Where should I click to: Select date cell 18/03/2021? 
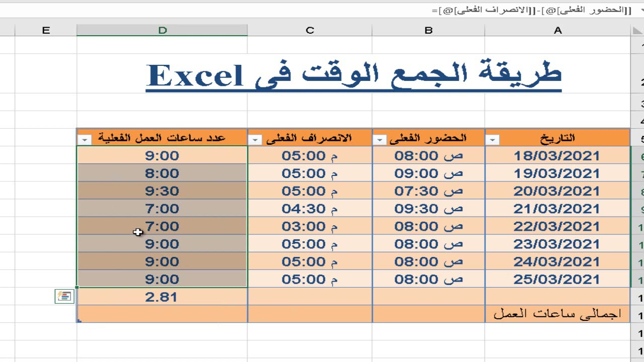pyautogui.click(x=557, y=155)
